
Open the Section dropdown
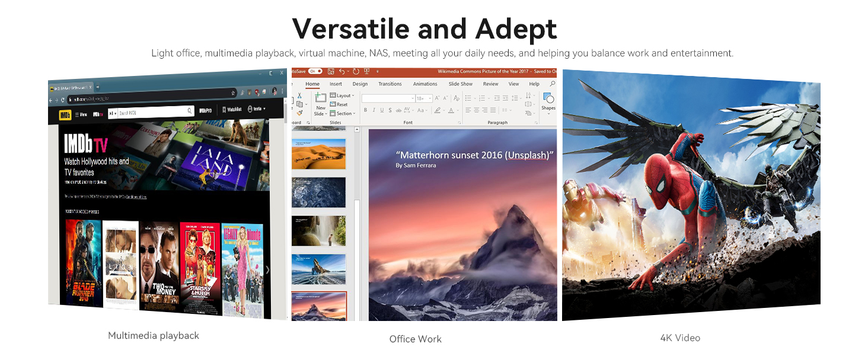point(342,113)
